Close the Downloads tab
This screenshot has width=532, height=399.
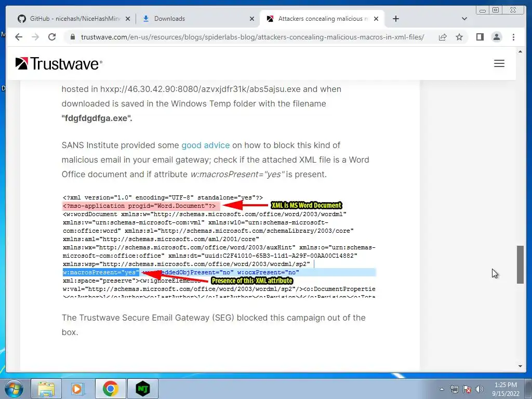[252, 19]
